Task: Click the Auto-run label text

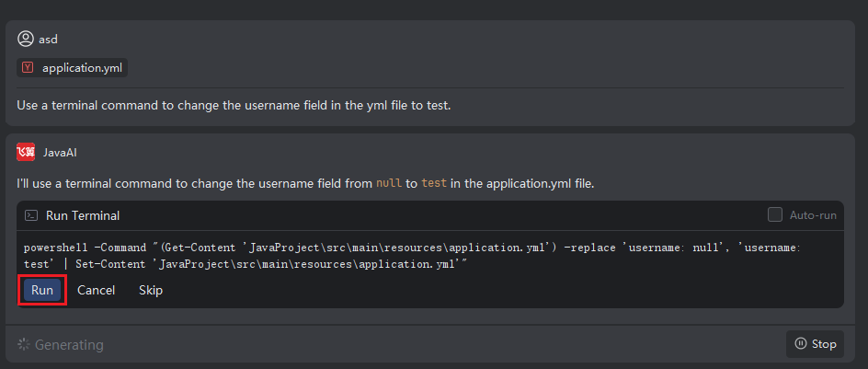Action: click(x=813, y=215)
